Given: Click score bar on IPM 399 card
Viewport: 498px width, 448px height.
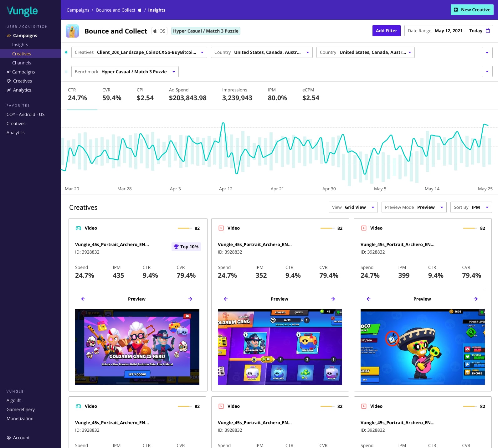Looking at the screenshot, I should [x=470, y=228].
